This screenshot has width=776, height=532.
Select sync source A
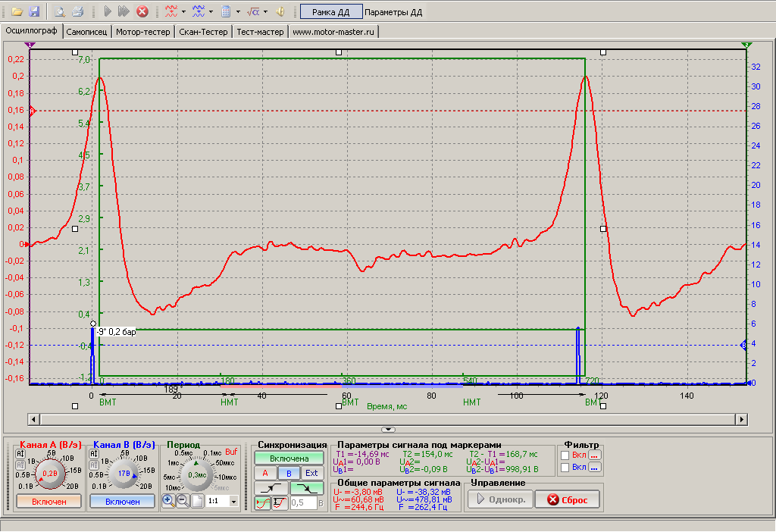click(265, 473)
